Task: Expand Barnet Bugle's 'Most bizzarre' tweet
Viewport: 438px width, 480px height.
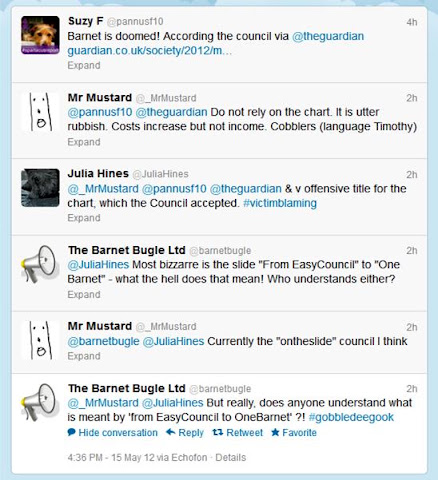Action: [84, 295]
